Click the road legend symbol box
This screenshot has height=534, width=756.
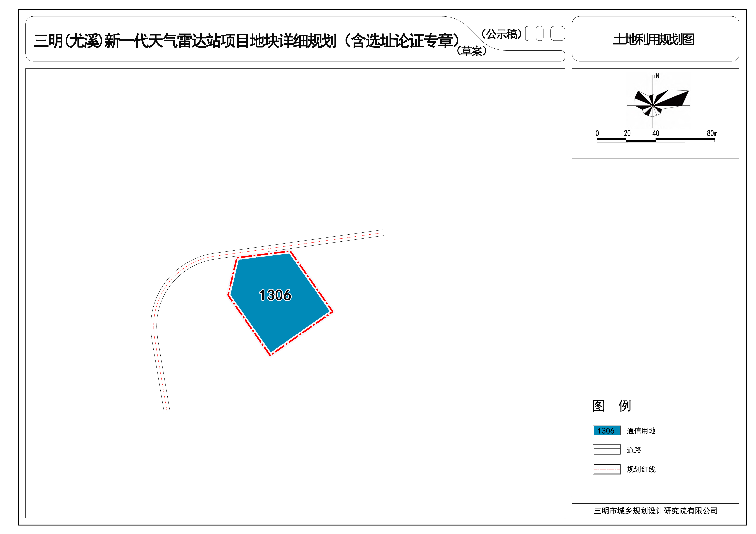[607, 450]
